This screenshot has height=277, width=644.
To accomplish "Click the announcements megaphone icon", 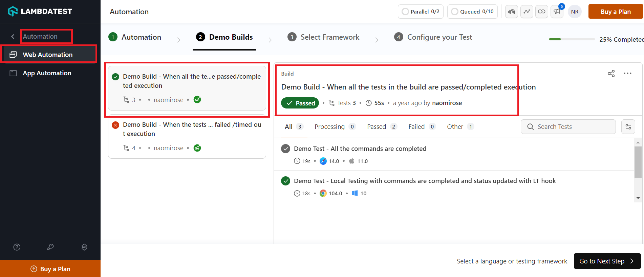I will pyautogui.click(x=557, y=12).
